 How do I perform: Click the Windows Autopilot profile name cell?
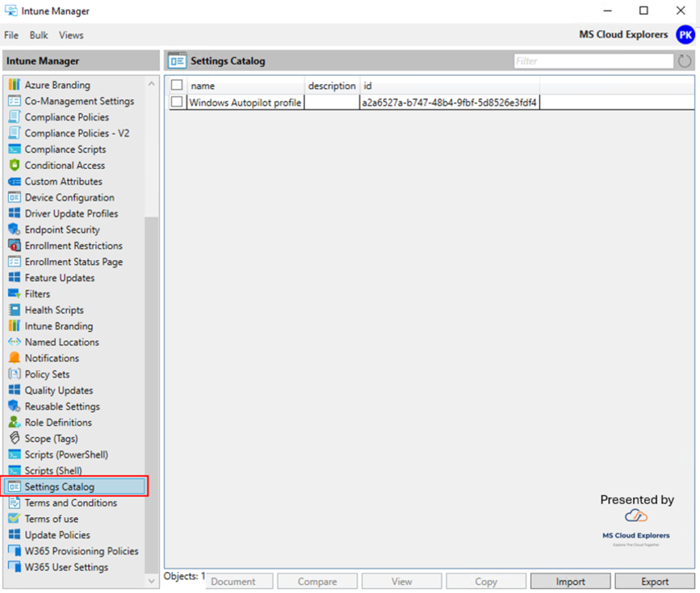click(x=245, y=103)
